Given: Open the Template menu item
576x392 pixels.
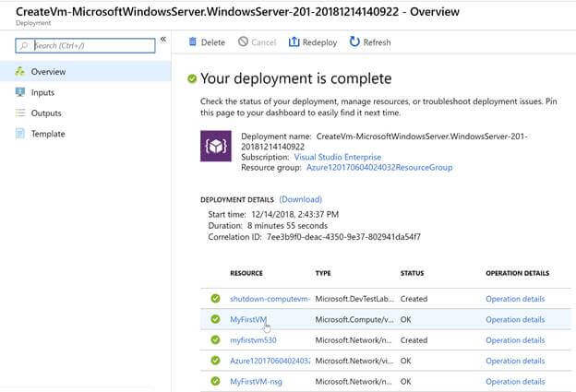Looking at the screenshot, I should point(85,134).
